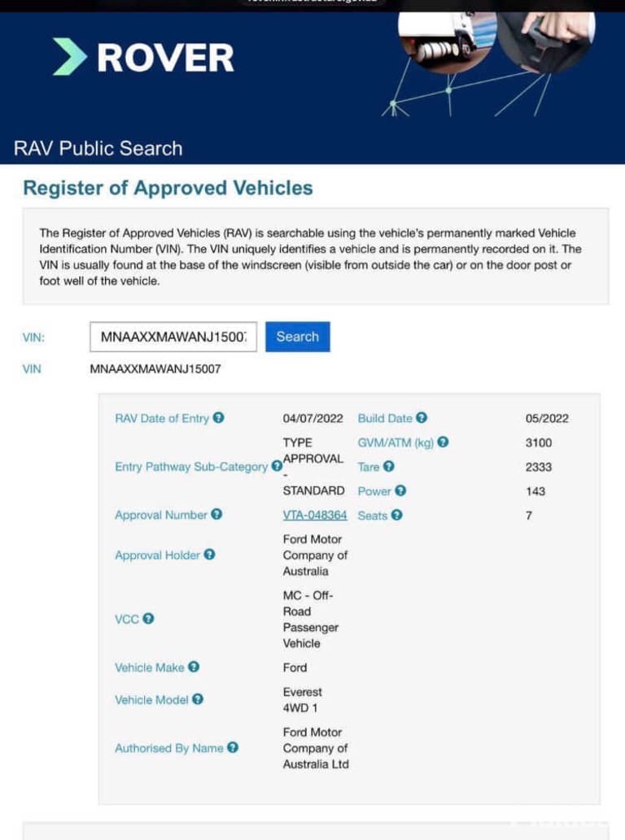625x840 pixels.
Task: Open help icon beside Power
Action: click(400, 490)
